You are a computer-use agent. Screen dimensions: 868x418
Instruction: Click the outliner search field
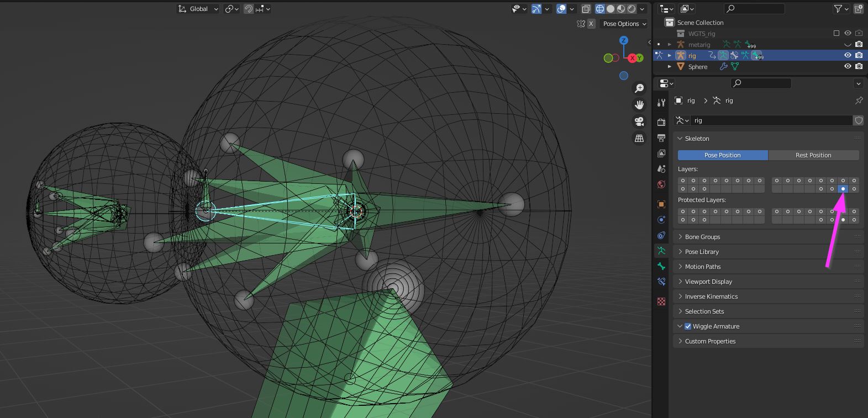coord(755,9)
